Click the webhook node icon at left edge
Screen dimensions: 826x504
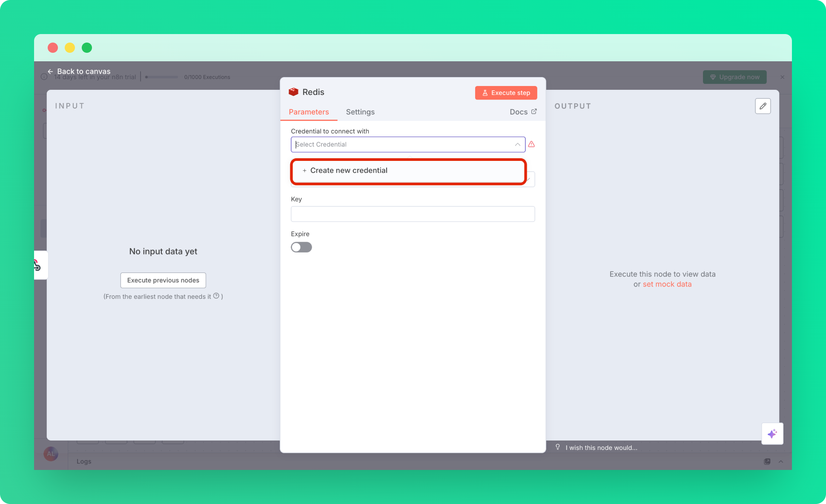point(37,265)
